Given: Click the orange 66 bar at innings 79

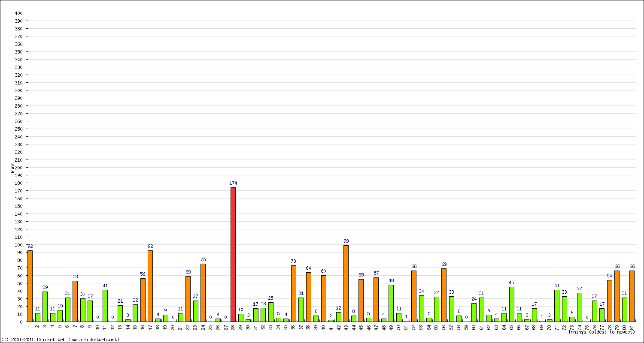Looking at the screenshot, I should (617, 296).
